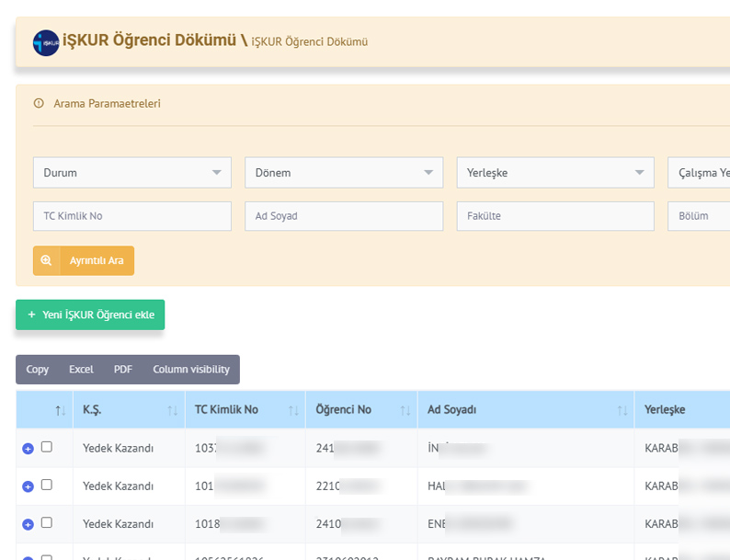Screen dimensions: 730x560
Task: Expand row details for the 103 TC row
Action: coord(28,449)
